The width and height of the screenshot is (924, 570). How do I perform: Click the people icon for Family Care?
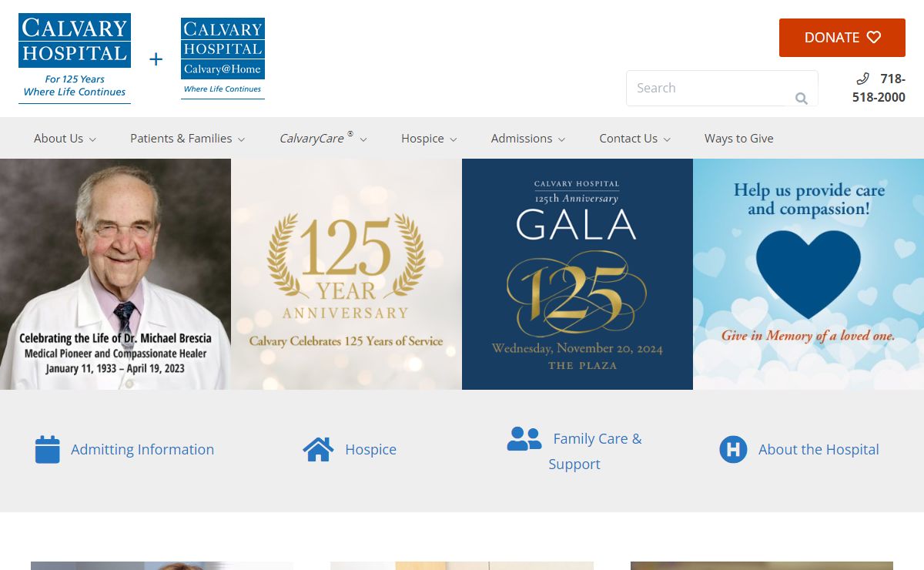click(x=524, y=438)
